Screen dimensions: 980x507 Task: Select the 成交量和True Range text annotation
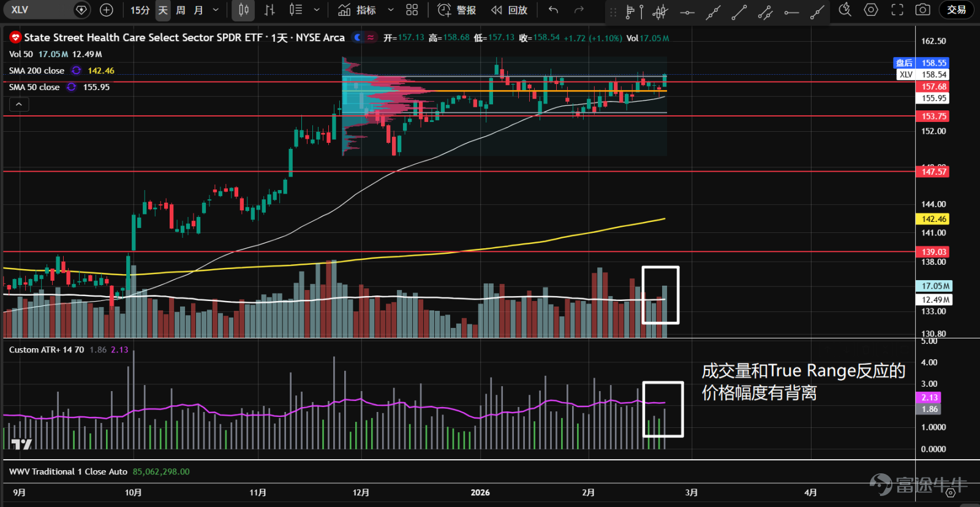pyautogui.click(x=803, y=381)
